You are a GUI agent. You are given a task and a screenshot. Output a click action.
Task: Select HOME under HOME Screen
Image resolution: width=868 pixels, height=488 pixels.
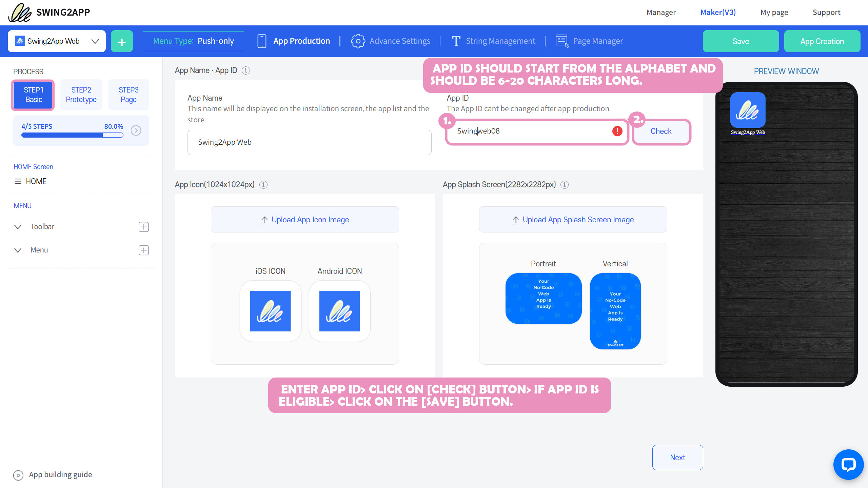pyautogui.click(x=36, y=181)
